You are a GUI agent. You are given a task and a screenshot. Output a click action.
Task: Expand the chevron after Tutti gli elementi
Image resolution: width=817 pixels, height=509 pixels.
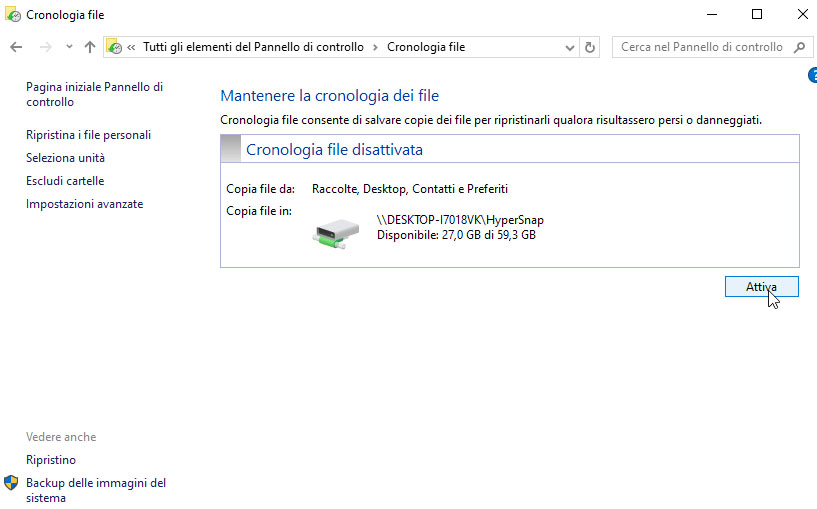(x=375, y=47)
